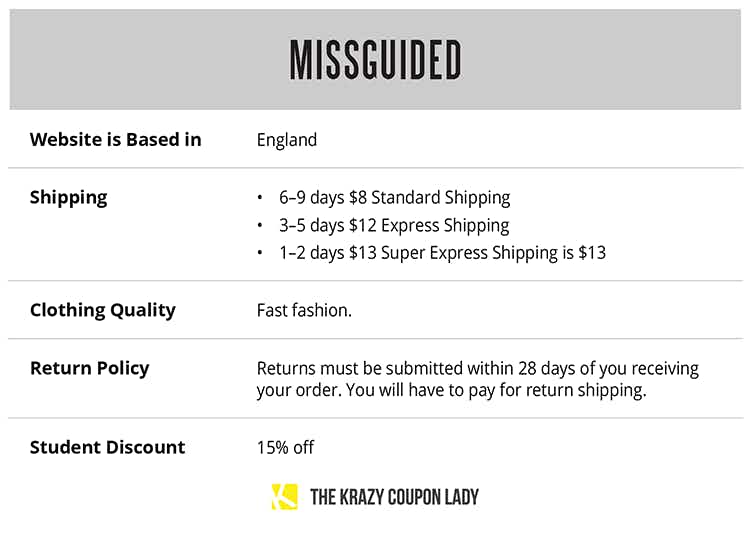Select the "Website is Based in" row label
This screenshot has width=750, height=537.
pyautogui.click(x=115, y=140)
